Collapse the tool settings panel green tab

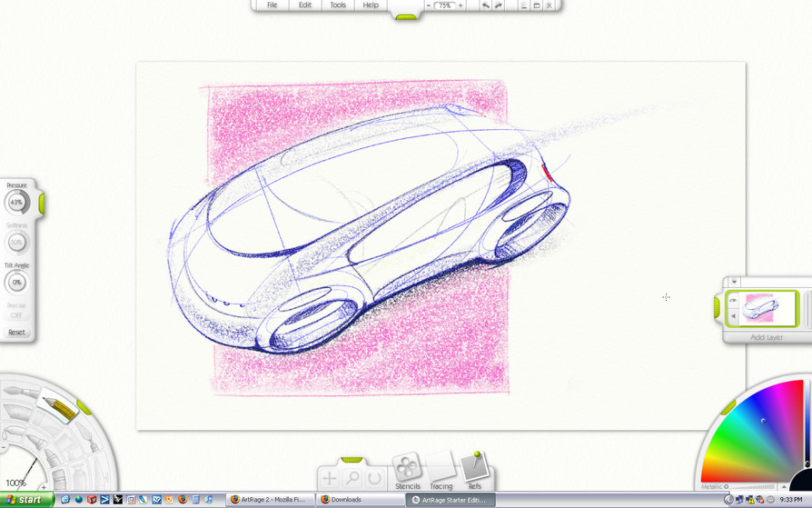point(41,204)
